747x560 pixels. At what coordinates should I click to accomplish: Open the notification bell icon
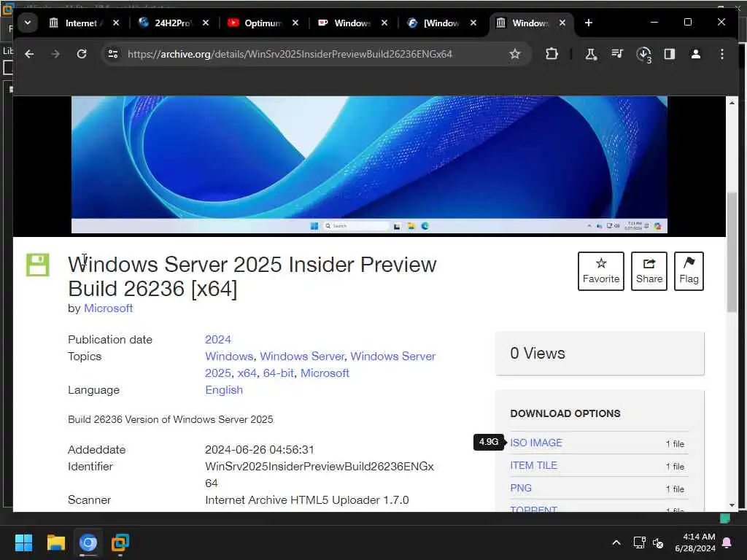727,542
